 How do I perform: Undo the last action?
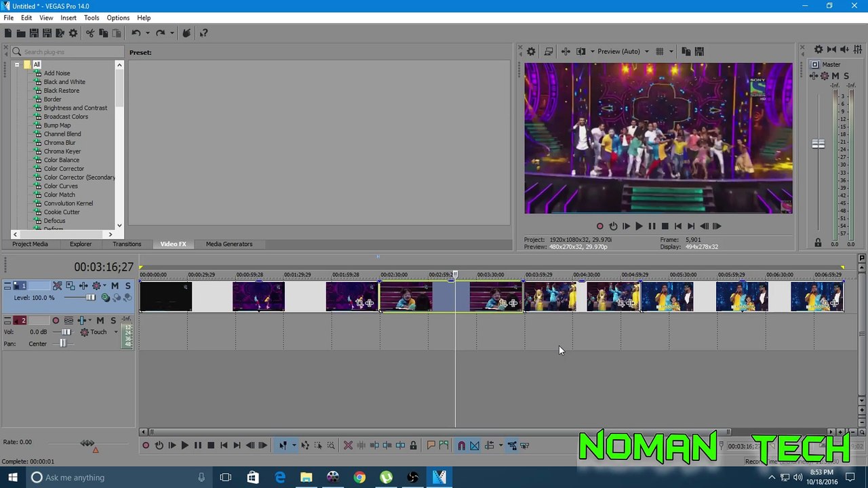pos(136,33)
